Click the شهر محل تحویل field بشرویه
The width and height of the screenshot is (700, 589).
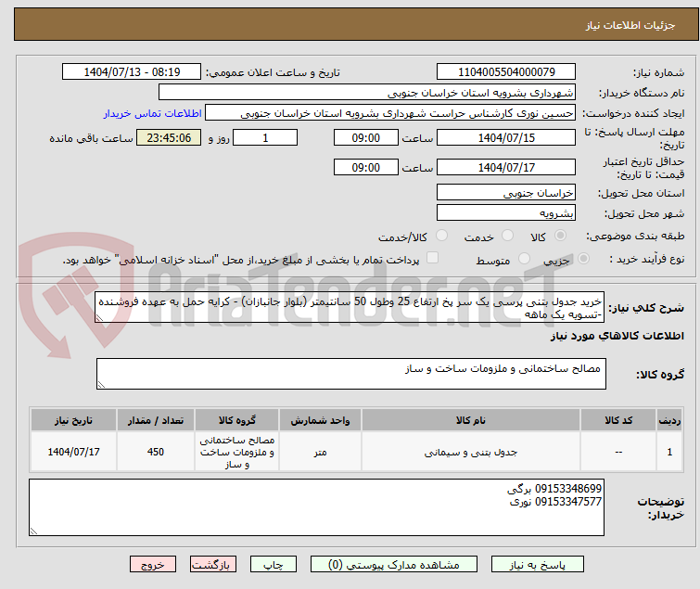[506, 213]
